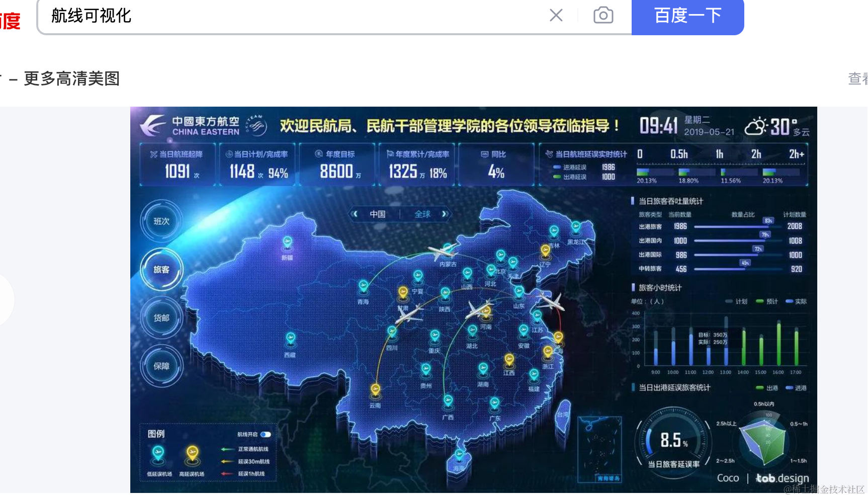Click the 四川 airport marker
This screenshot has width=868, height=498.
coord(392,333)
